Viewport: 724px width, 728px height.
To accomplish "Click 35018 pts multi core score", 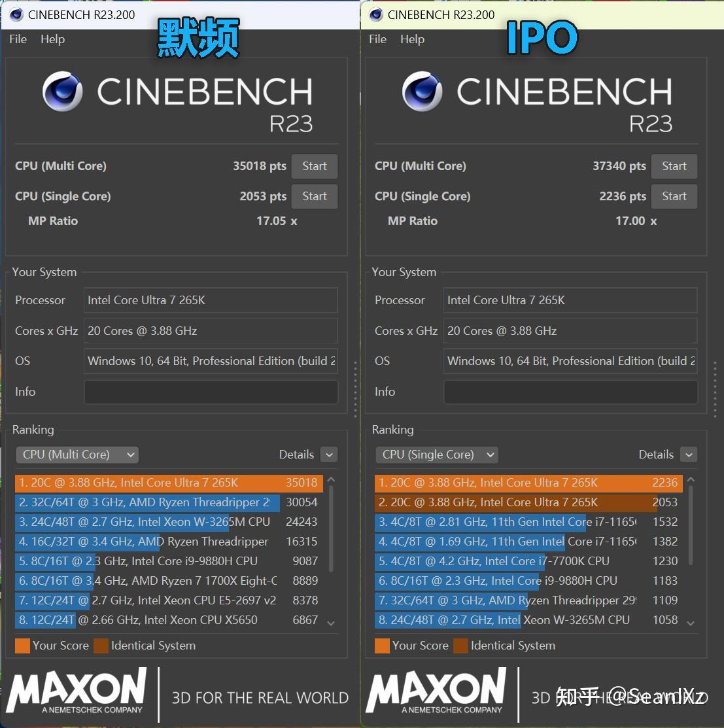I will click(260, 166).
